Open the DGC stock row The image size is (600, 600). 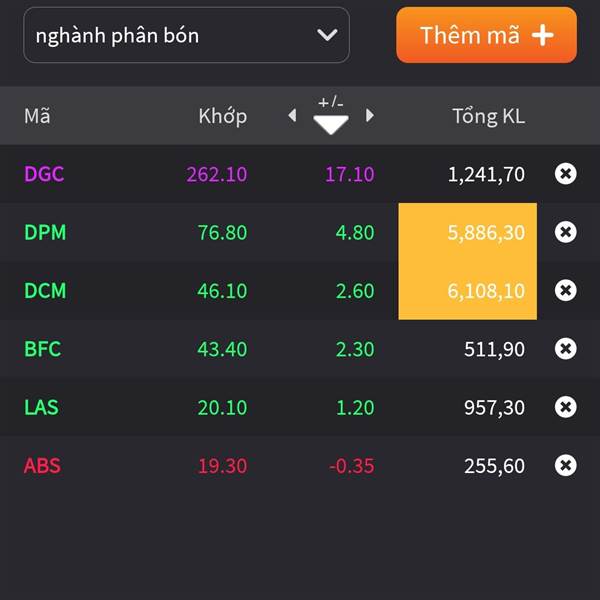300,174
